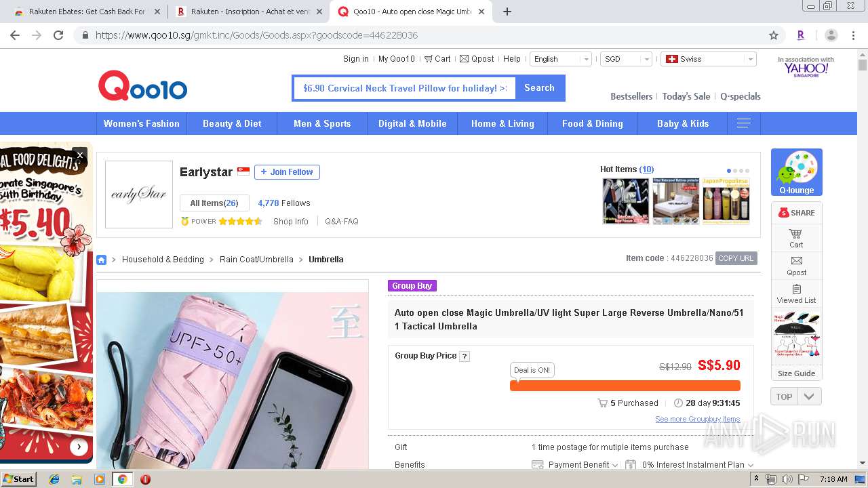Launch Internet Explorer from taskbar
868x488 pixels.
(54, 479)
